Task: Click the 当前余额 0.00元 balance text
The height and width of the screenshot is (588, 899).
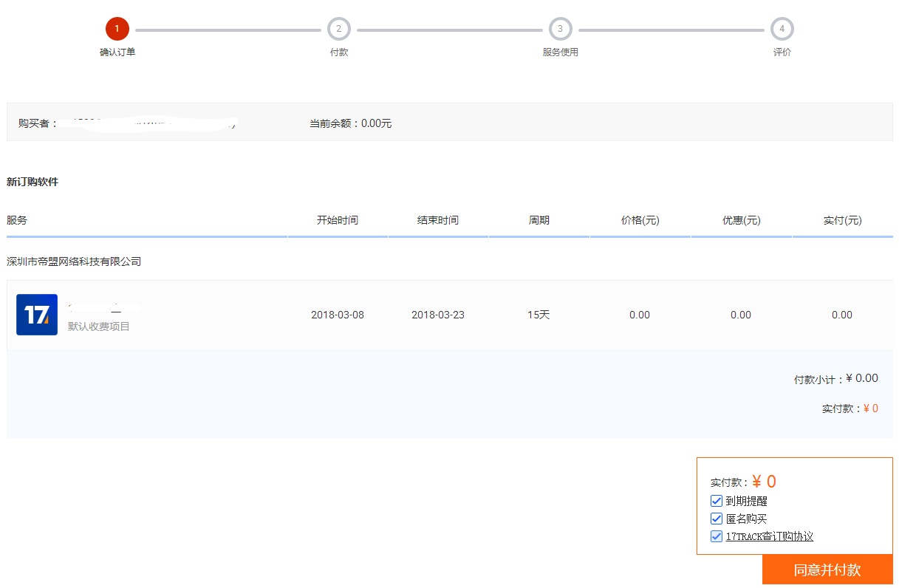Action: [x=351, y=123]
